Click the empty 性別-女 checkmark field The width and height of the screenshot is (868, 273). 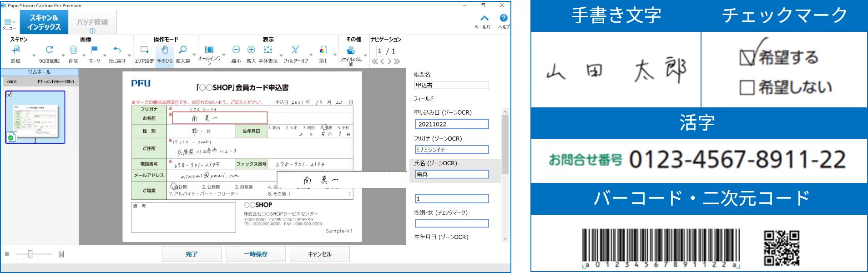coord(452,223)
